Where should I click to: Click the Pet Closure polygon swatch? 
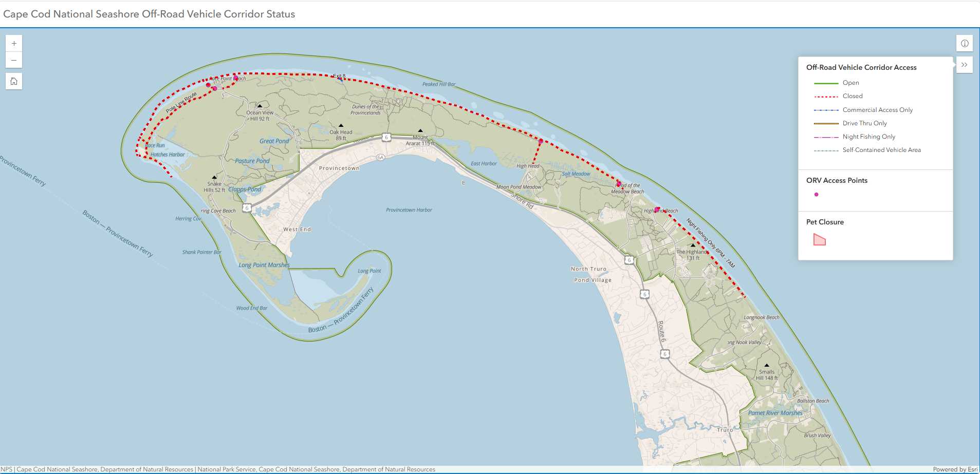[819, 239]
